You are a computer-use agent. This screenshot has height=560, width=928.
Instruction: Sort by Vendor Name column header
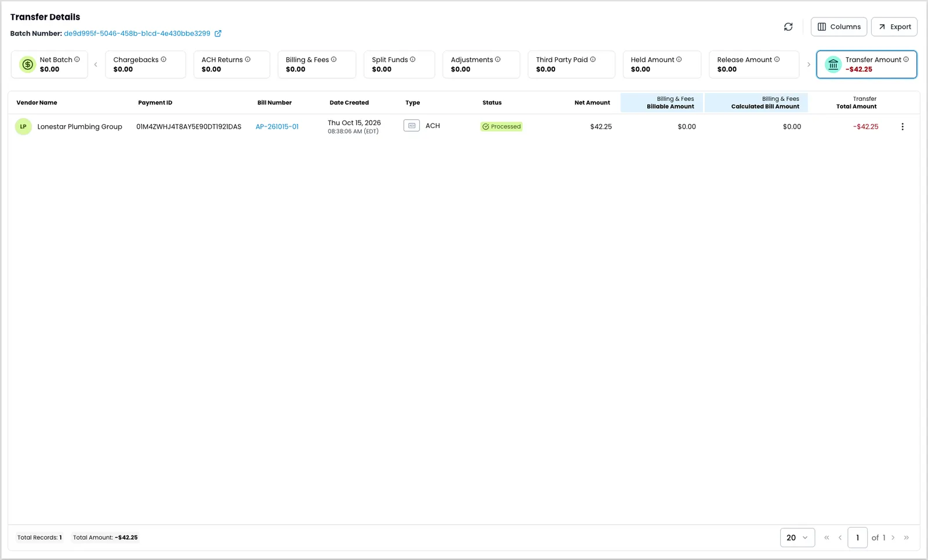pos(37,103)
